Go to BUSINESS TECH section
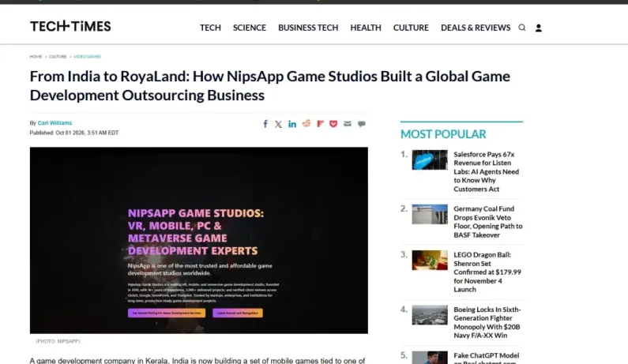 (308, 28)
